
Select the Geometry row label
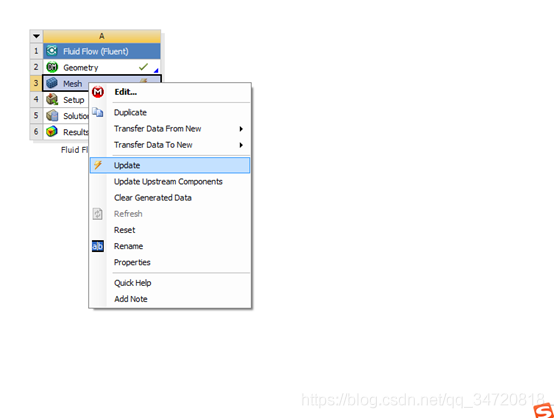[81, 67]
